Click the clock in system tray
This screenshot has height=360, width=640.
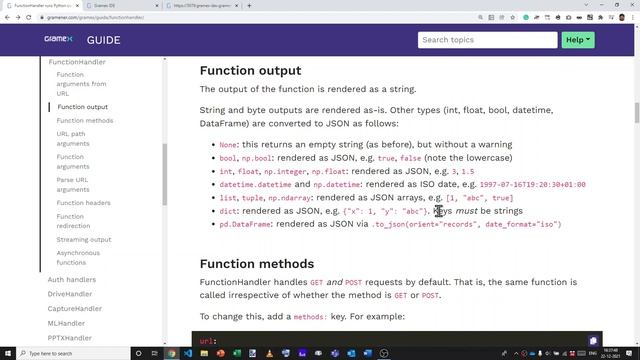tap(611, 353)
